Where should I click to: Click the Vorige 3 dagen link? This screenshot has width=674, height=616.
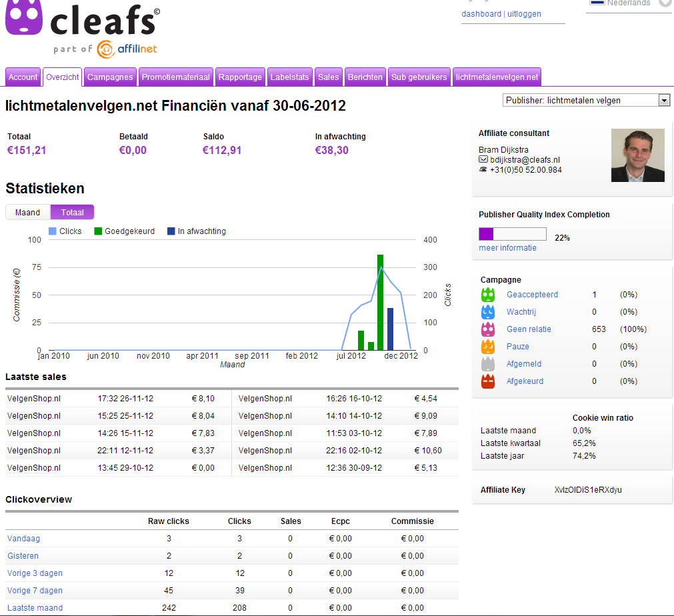(35, 573)
